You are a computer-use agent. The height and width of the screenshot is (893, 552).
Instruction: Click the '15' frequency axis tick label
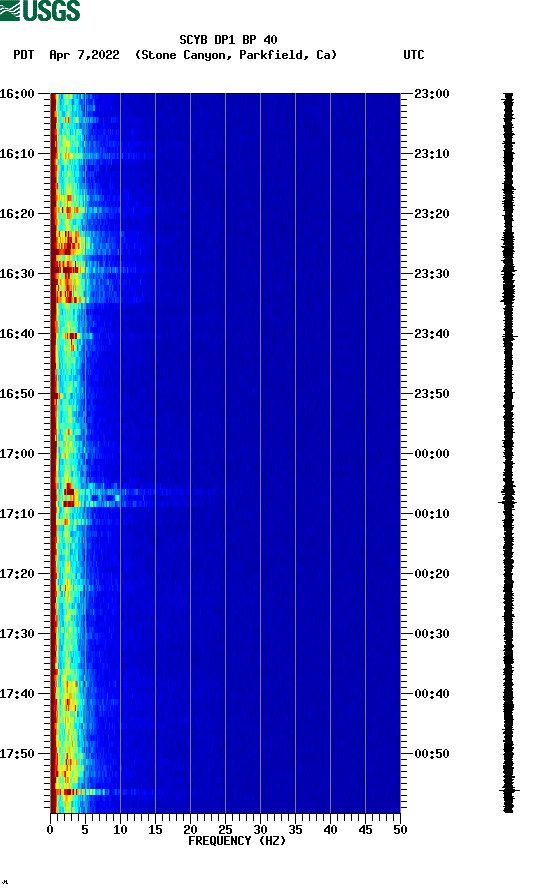coord(155,830)
